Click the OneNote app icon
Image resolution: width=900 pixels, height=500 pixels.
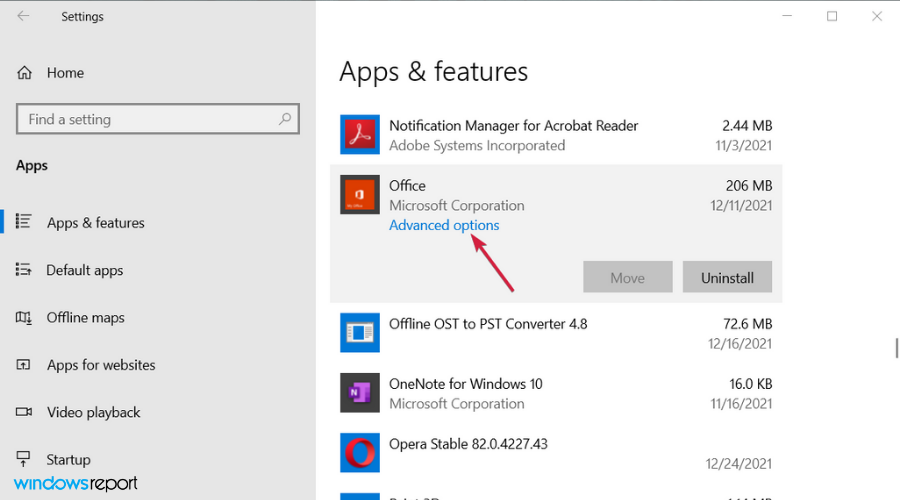[x=359, y=393]
